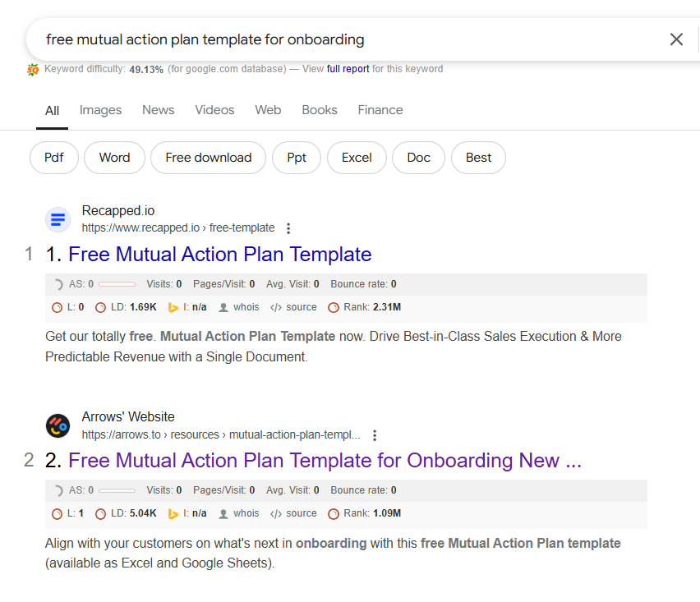This screenshot has height=602, width=700.
Task: Open the Web tab
Action: click(268, 110)
